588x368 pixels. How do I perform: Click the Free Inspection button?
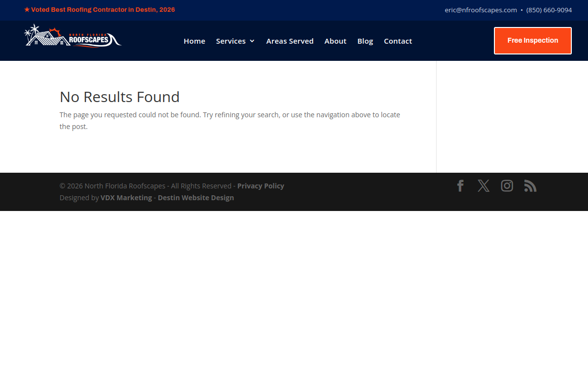pyautogui.click(x=533, y=41)
